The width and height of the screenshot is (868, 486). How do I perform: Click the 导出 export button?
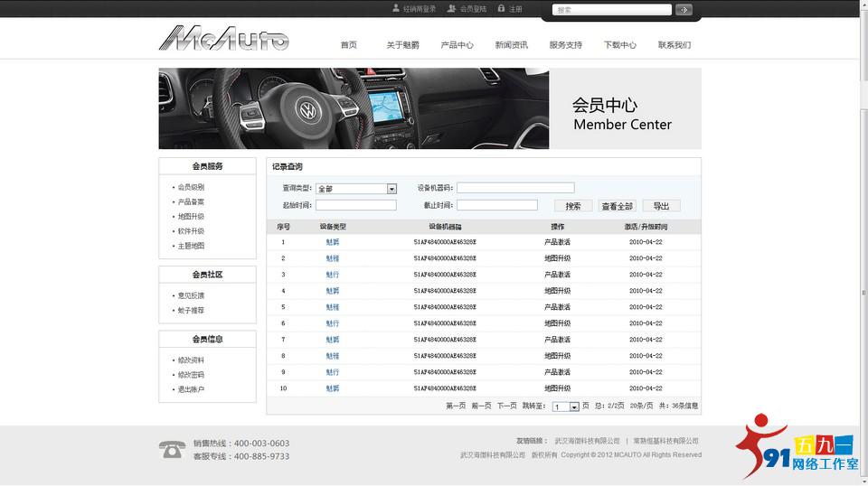661,206
